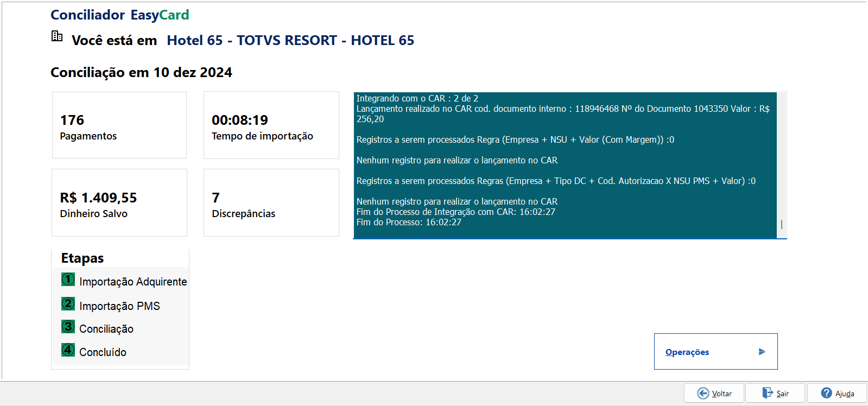Click step 4 green number icon

[68, 350]
